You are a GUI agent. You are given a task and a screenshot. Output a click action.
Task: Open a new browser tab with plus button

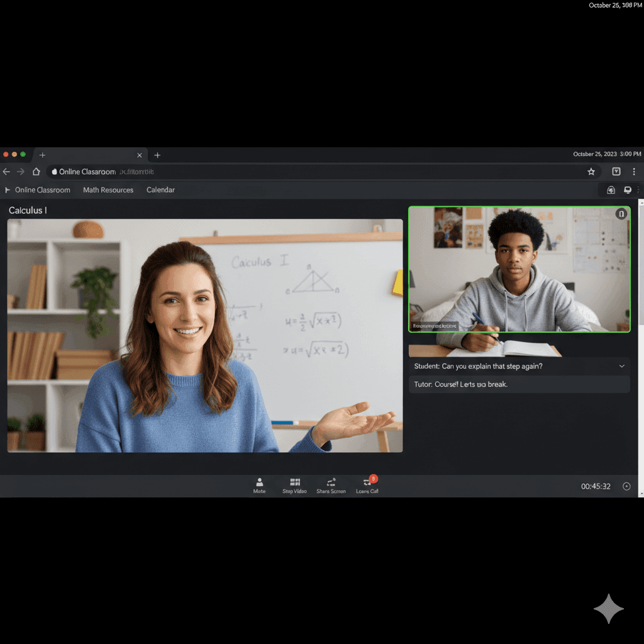coord(157,155)
